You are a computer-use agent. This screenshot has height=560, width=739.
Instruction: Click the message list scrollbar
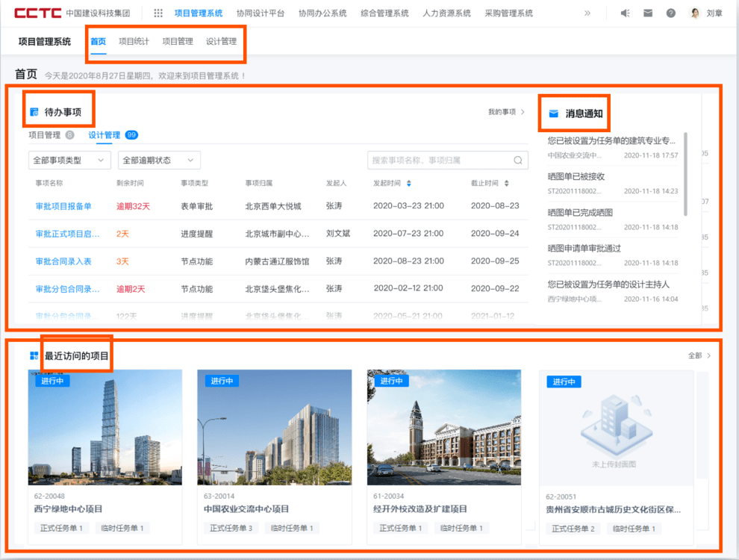coord(685,175)
